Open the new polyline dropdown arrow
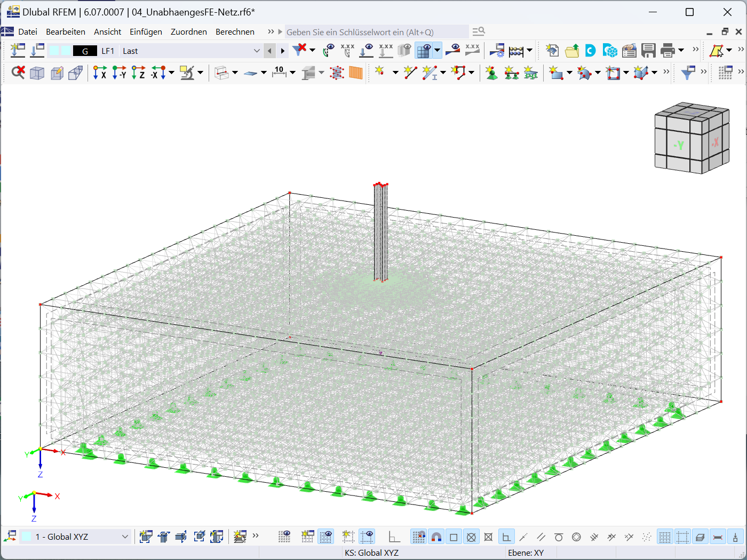Image resolution: width=747 pixels, height=560 pixels. [472, 73]
